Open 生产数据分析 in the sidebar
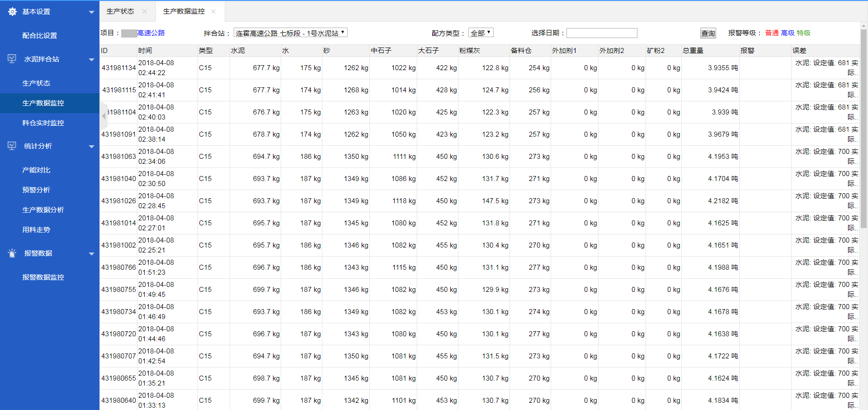 click(x=43, y=210)
